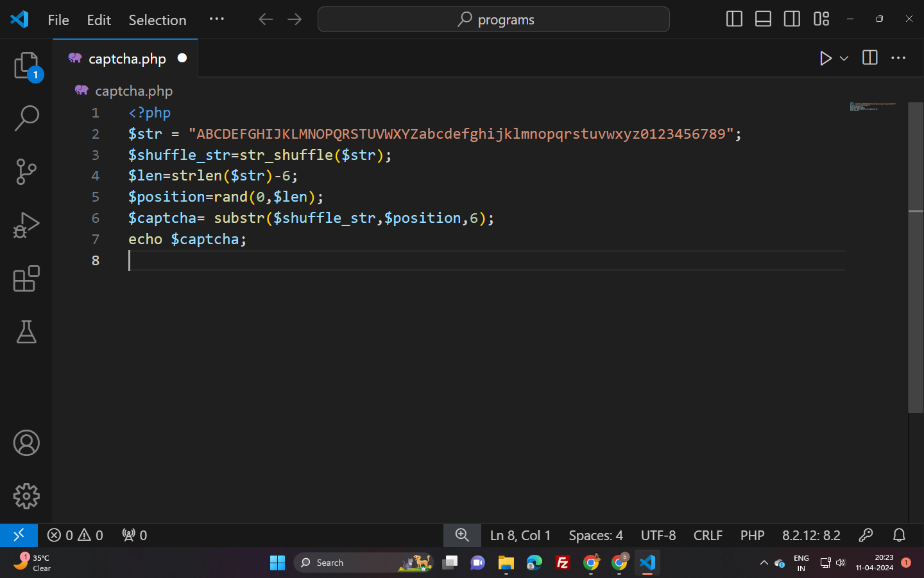Click the programs command center search box
Viewport: 924px width, 578px height.
493,19
